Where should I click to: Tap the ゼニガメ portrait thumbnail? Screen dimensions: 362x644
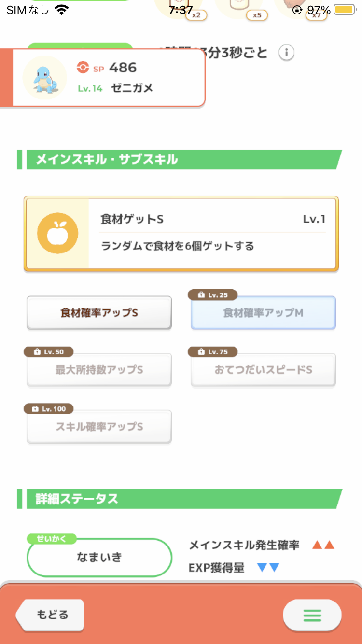point(45,77)
